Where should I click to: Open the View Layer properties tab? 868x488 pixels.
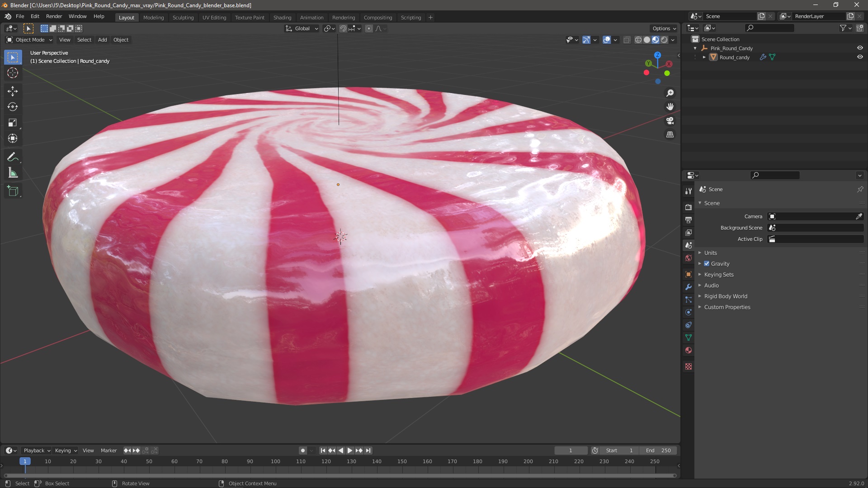point(689,232)
